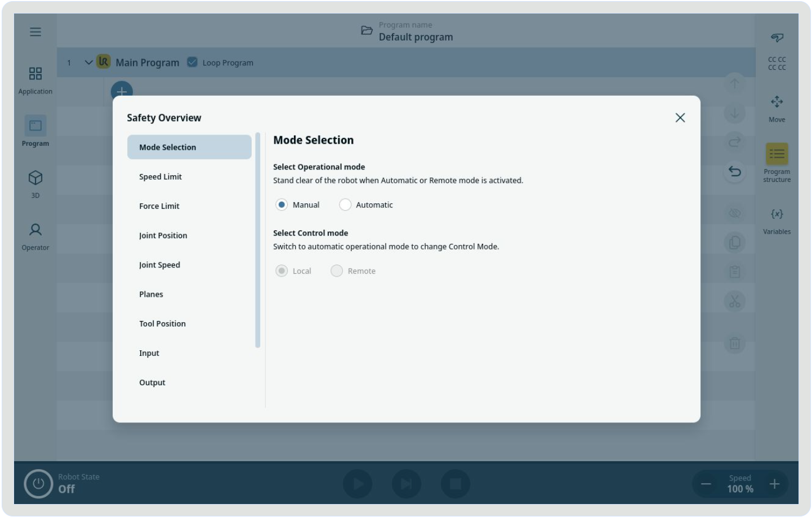Close the Safety Overview dialog

point(680,118)
